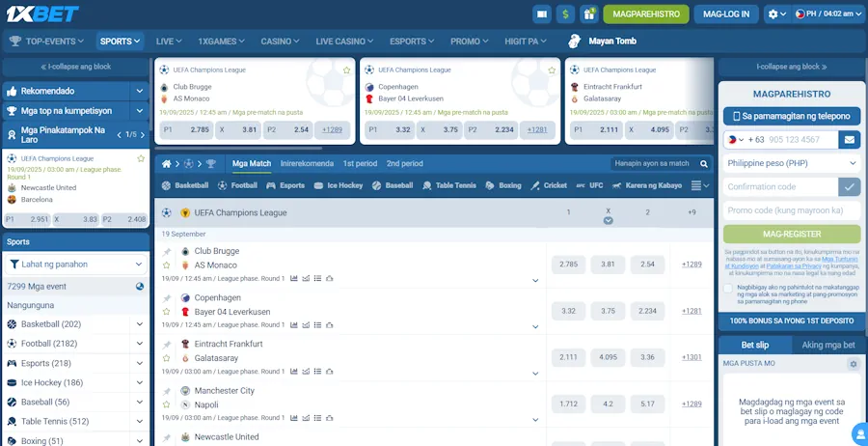Expand Mga top na kumpetisyon section
Screen dimensions: 868x446
pos(140,111)
